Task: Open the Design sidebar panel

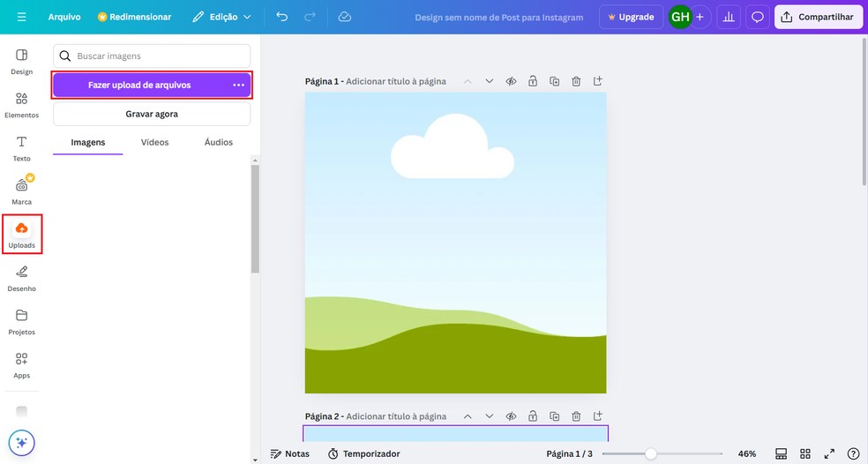Action: point(21,62)
